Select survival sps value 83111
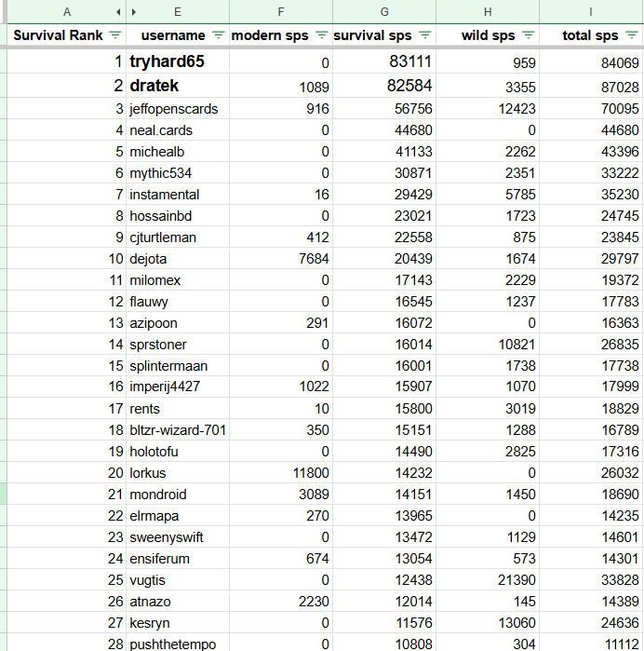This screenshot has width=644, height=651. (384, 61)
